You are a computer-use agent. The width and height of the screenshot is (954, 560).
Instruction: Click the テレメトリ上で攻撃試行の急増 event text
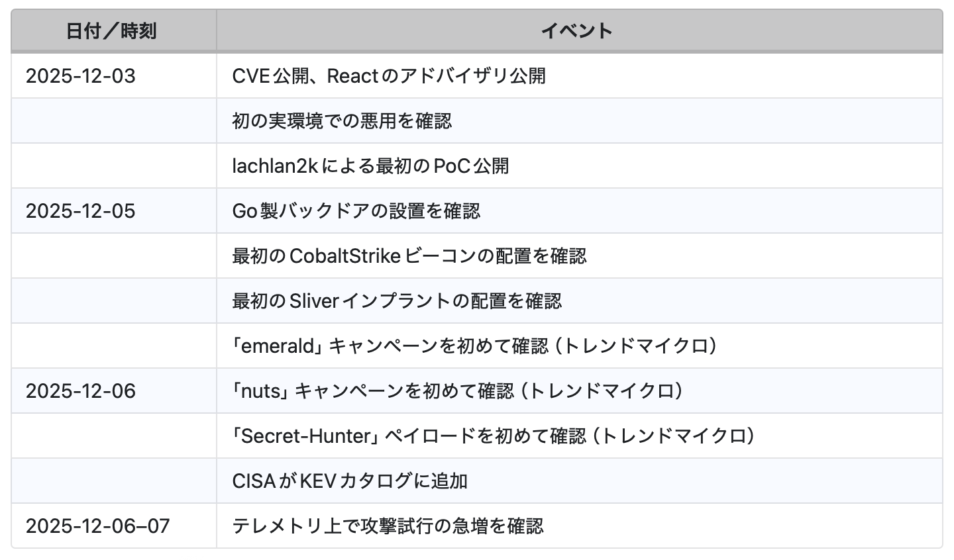pyautogui.click(x=388, y=526)
